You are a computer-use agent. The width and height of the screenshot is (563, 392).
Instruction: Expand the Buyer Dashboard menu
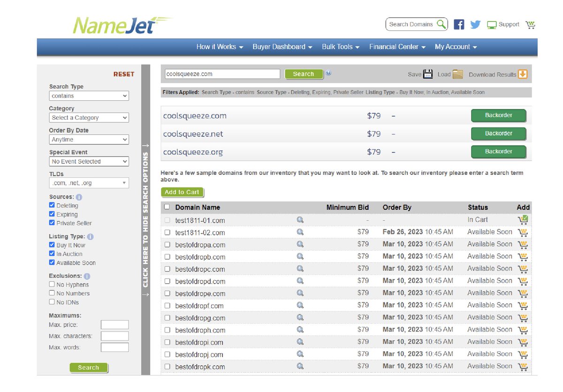point(282,47)
